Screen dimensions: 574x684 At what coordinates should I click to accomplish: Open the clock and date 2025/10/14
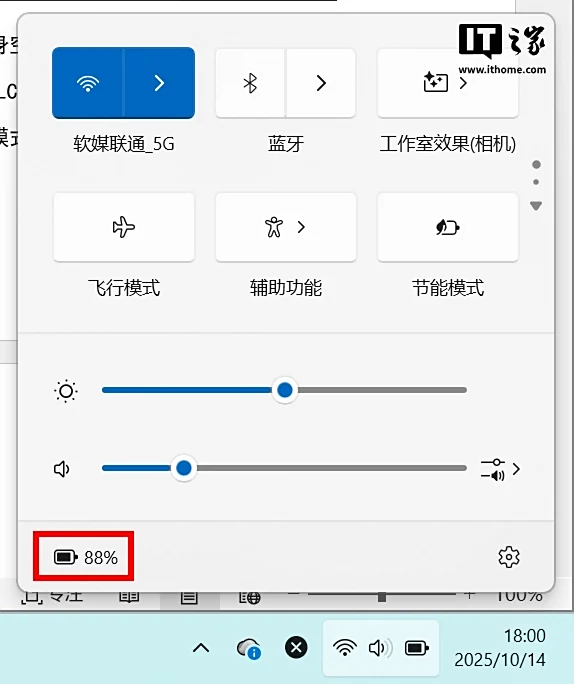500,648
